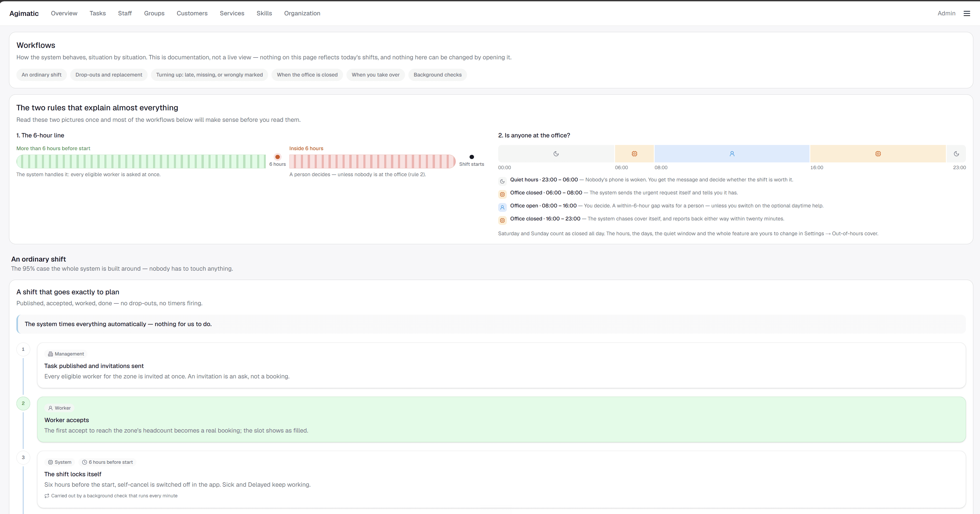Click the orange 6 hours marker dot
The image size is (980, 514).
point(278,157)
